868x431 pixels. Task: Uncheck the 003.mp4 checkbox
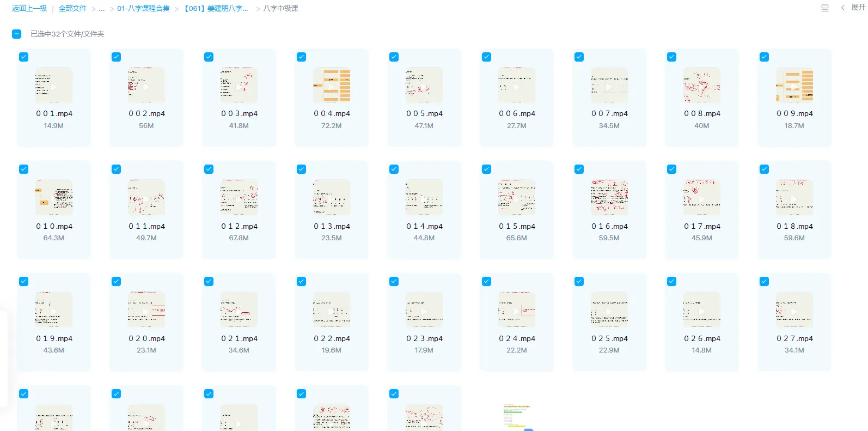coord(209,57)
